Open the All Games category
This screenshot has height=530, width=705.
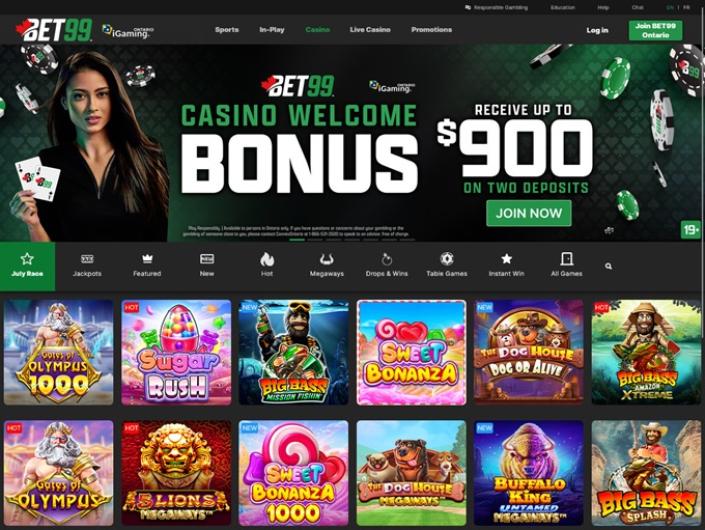pos(567,266)
